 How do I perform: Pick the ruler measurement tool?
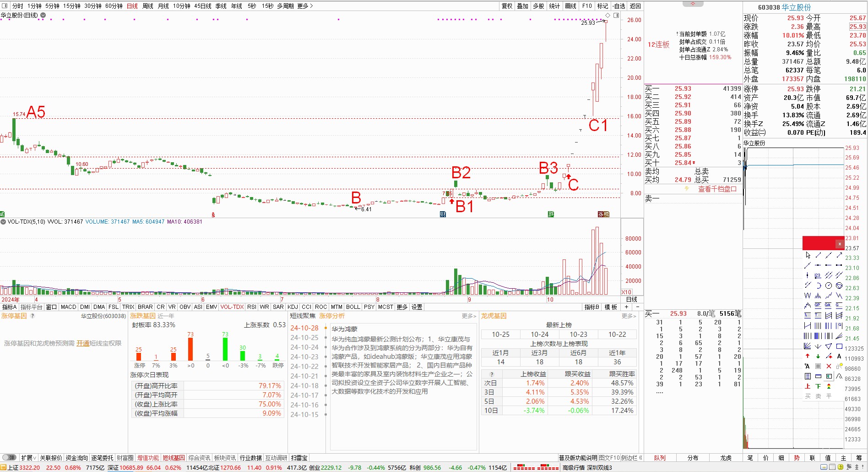(x=818, y=376)
